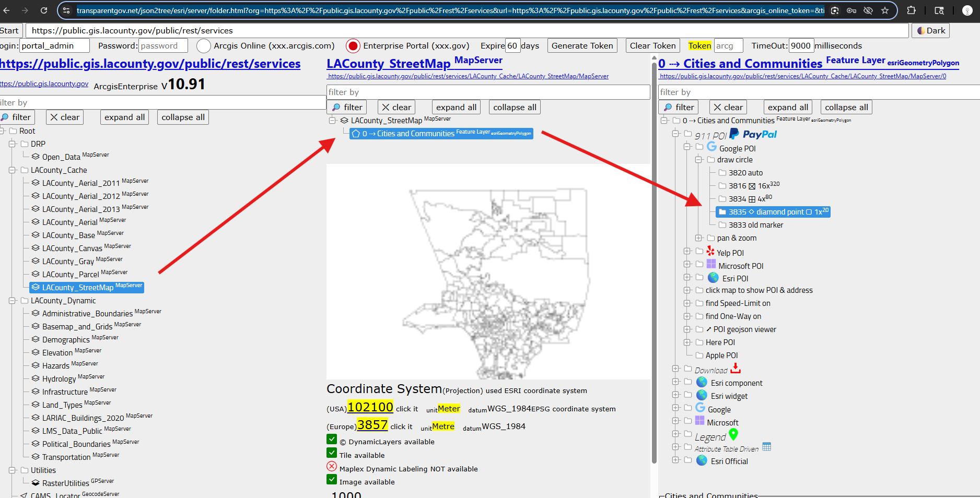This screenshot has width=980, height=498.
Task: Collapse the draw circle folder
Action: tap(698, 160)
